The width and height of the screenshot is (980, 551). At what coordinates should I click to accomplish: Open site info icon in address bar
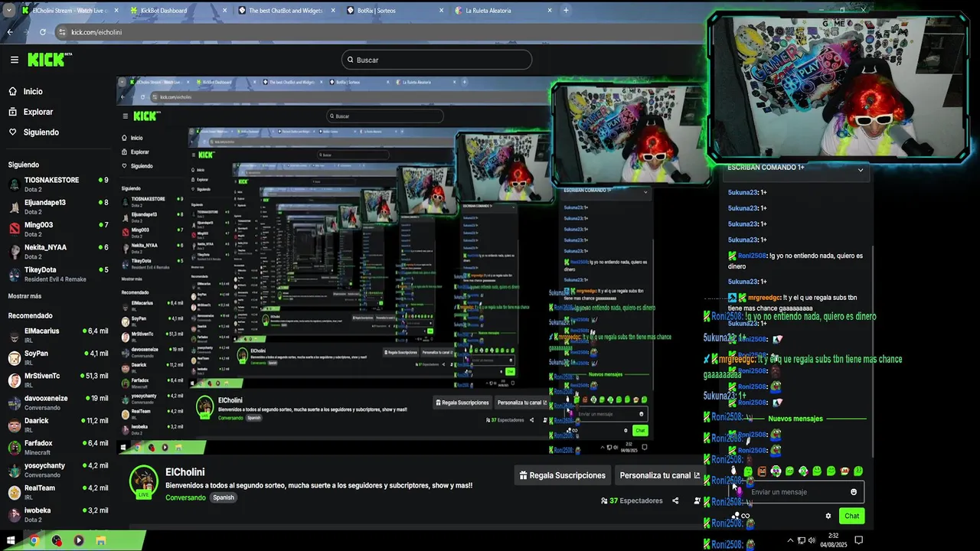pos(62,32)
